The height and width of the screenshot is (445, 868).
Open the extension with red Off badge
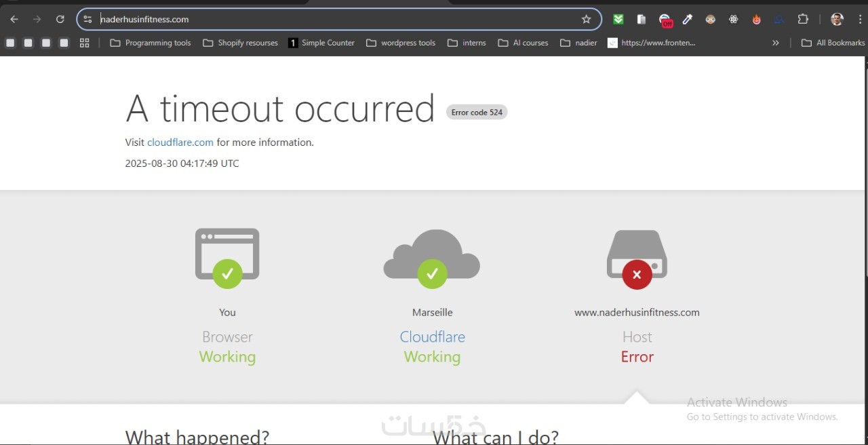pyautogui.click(x=665, y=20)
